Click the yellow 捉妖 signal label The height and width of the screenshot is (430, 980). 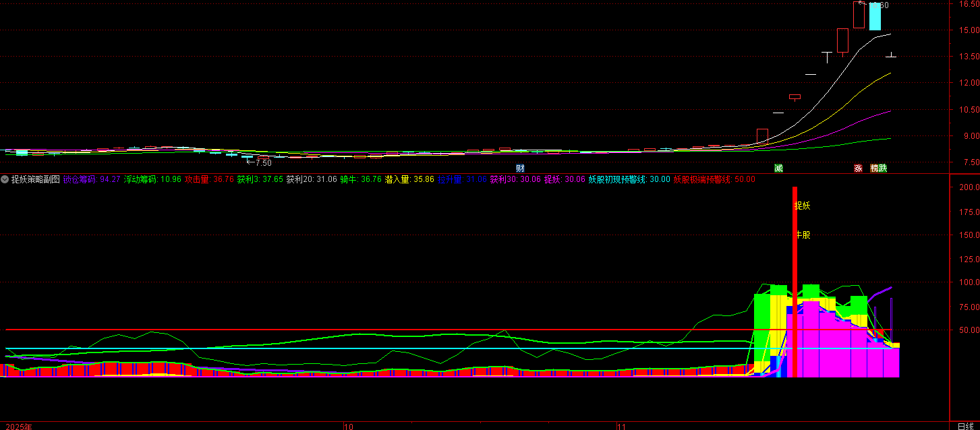pos(802,206)
